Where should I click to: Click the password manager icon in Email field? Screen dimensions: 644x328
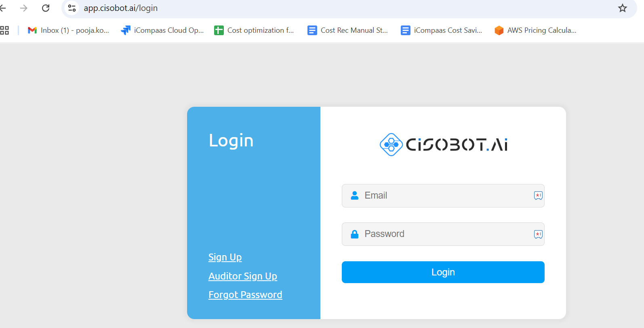[538, 196]
